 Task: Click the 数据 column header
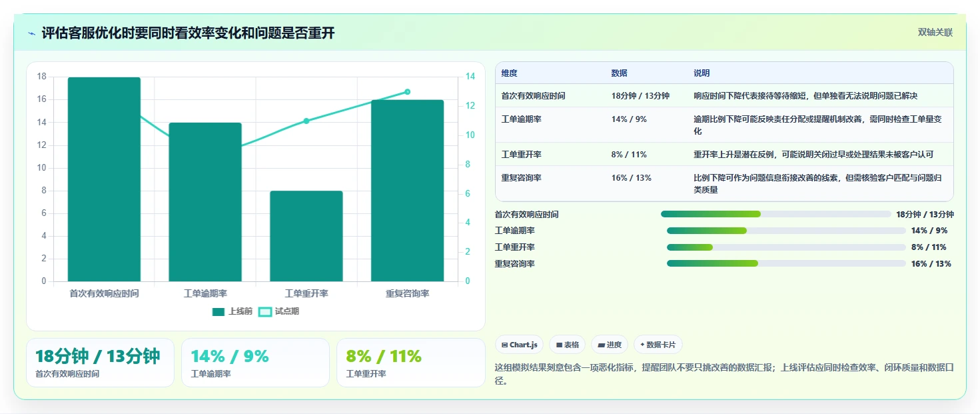click(x=620, y=73)
